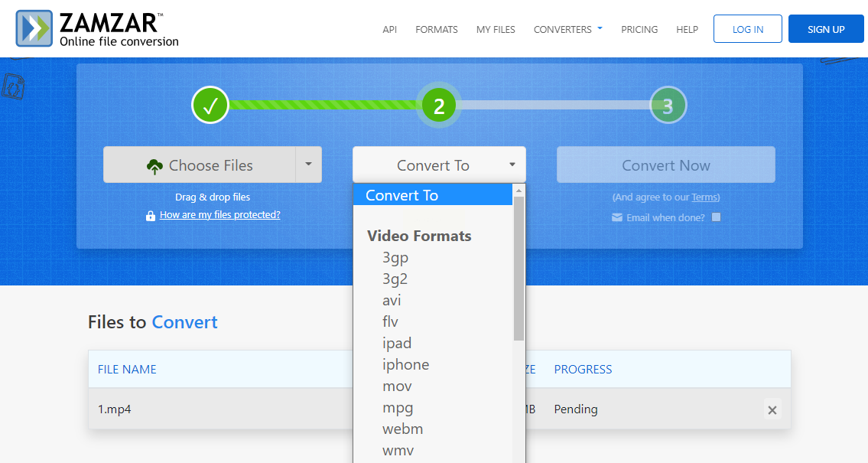
Task: Select the Convert To placeholder option
Action: tap(433, 195)
